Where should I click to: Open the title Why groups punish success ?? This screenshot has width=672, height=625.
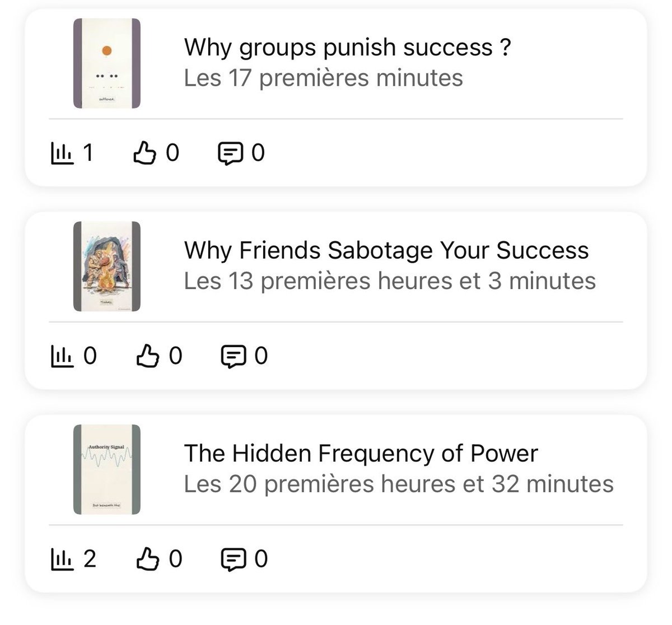pyautogui.click(x=348, y=48)
